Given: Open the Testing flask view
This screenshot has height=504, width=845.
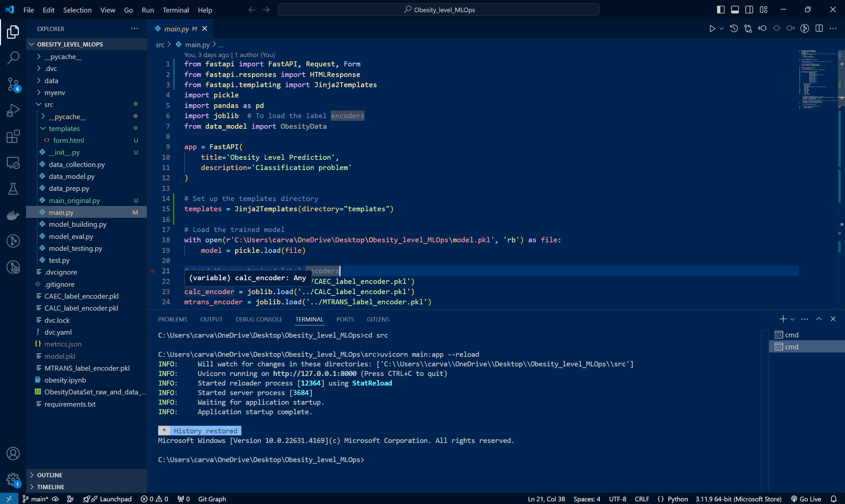Looking at the screenshot, I should [13, 189].
